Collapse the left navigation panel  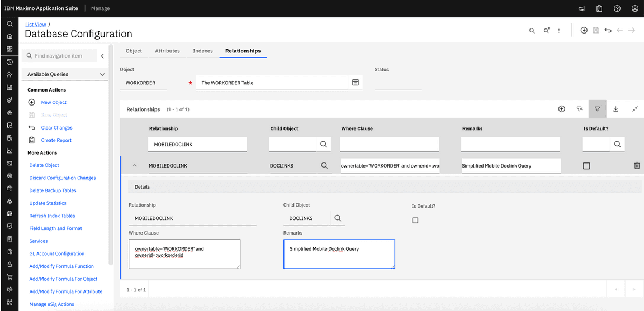point(102,56)
